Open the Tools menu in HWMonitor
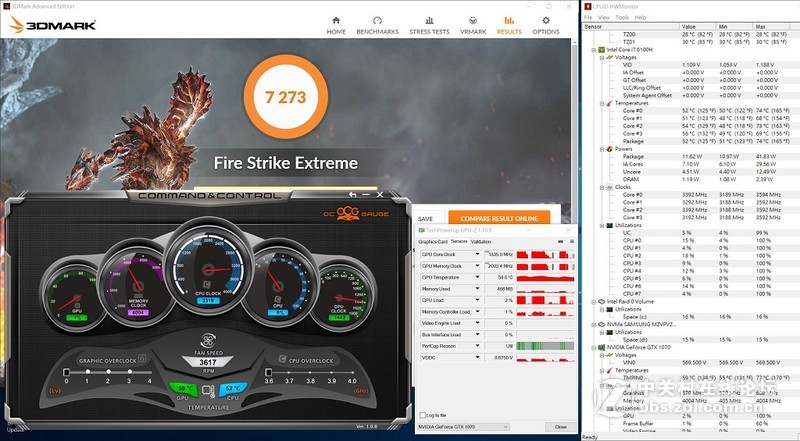Viewport: 800px width, 441px height. (x=622, y=17)
